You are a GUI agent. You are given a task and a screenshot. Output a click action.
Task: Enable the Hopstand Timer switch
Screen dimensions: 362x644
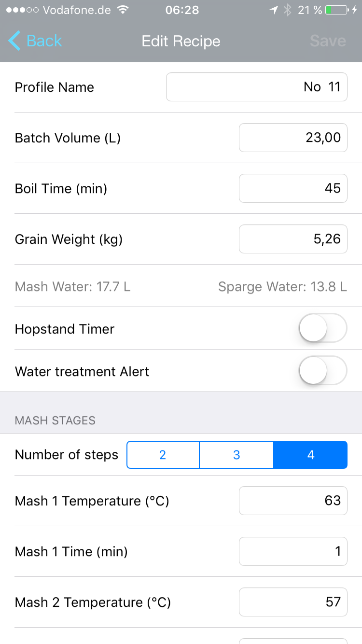pos(323,328)
